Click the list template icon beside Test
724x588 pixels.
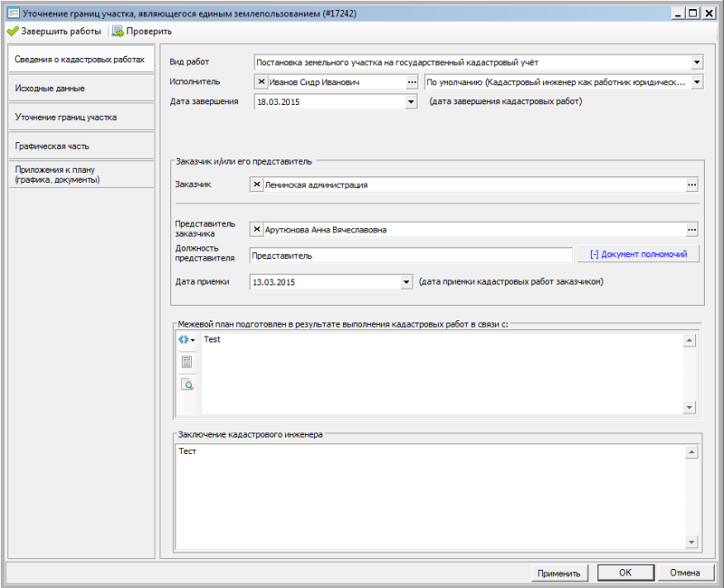(186, 362)
